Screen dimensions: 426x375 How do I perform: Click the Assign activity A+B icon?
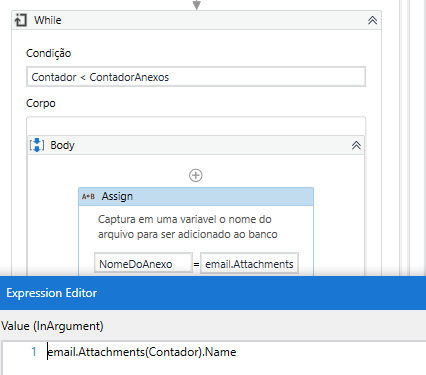(x=88, y=197)
